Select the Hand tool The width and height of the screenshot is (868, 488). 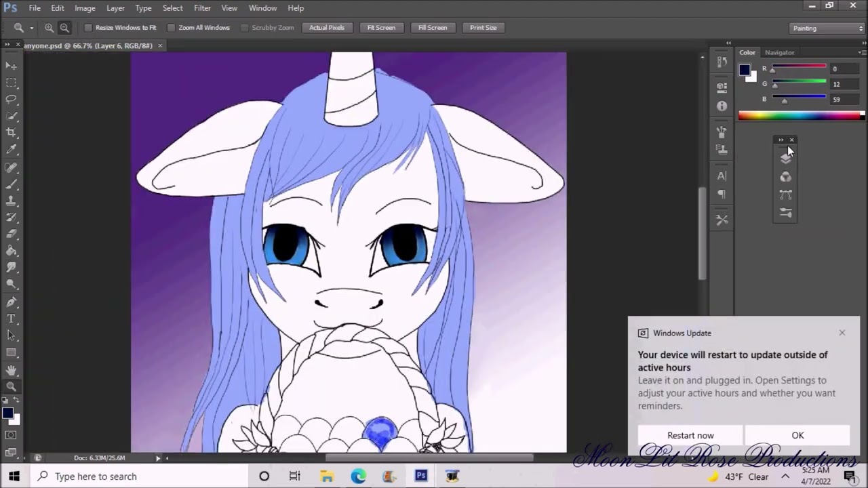pyautogui.click(x=12, y=370)
